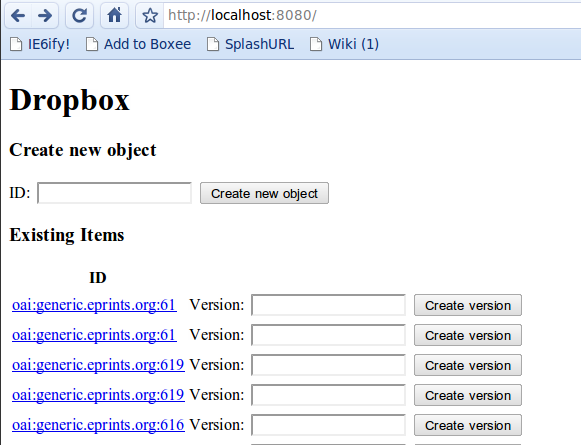
Task: Go back with the browser back arrow
Action: 18,16
